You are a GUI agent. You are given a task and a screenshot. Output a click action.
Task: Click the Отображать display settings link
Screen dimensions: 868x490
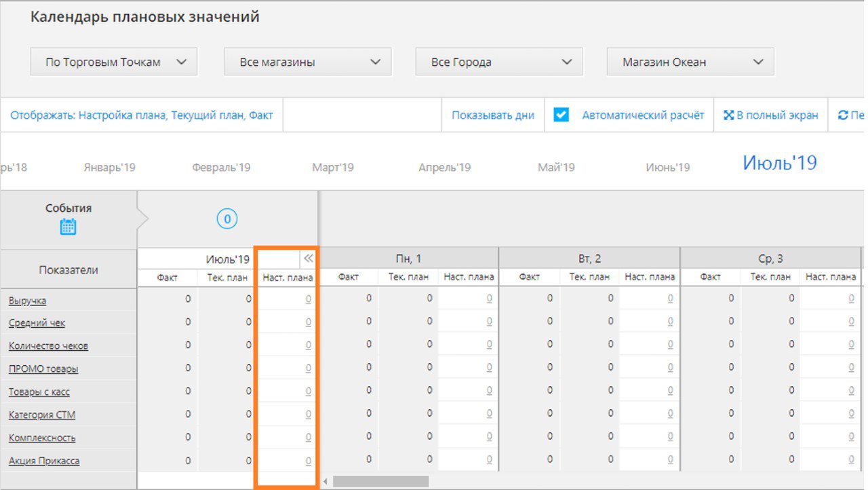[x=141, y=115]
